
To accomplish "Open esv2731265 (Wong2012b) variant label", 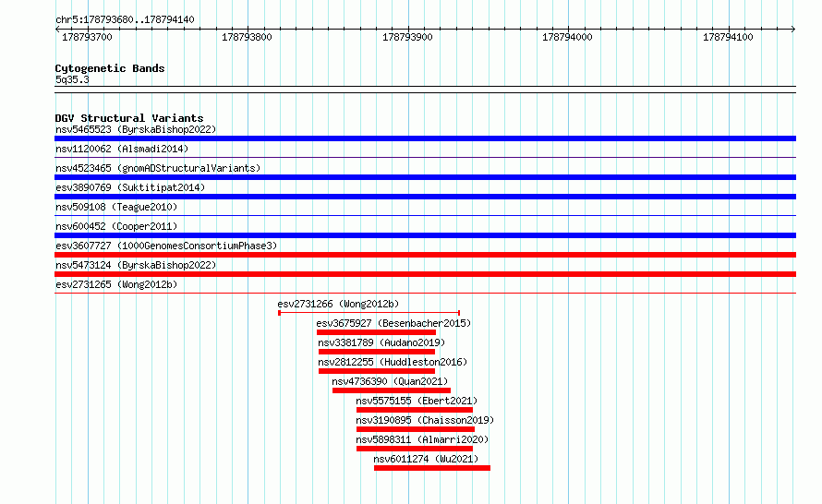I will pyautogui.click(x=116, y=284).
